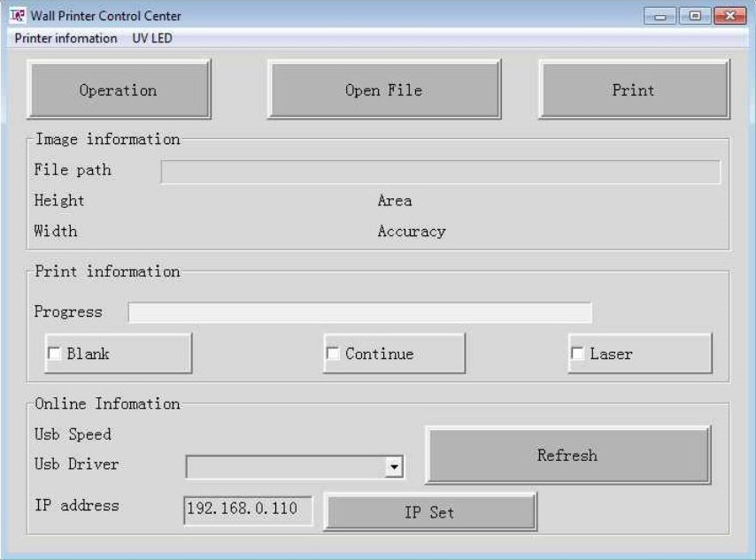
Task: Toggle the Continue checkbox
Action: pos(333,353)
